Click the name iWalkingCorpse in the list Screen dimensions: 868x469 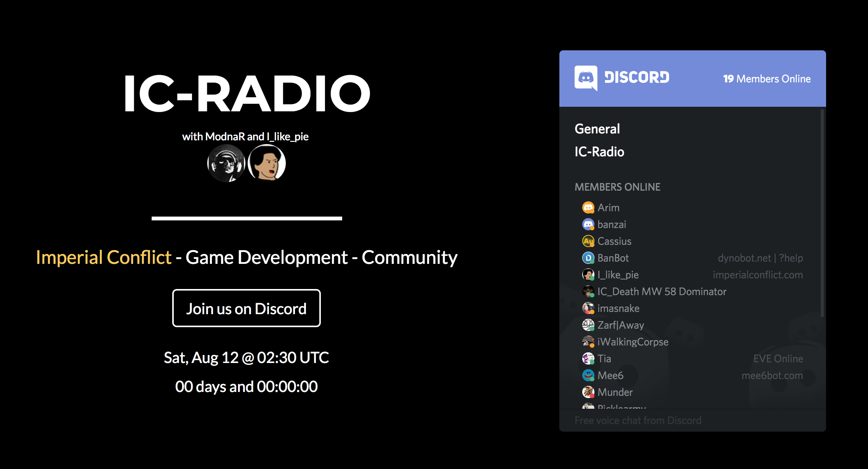tap(633, 342)
